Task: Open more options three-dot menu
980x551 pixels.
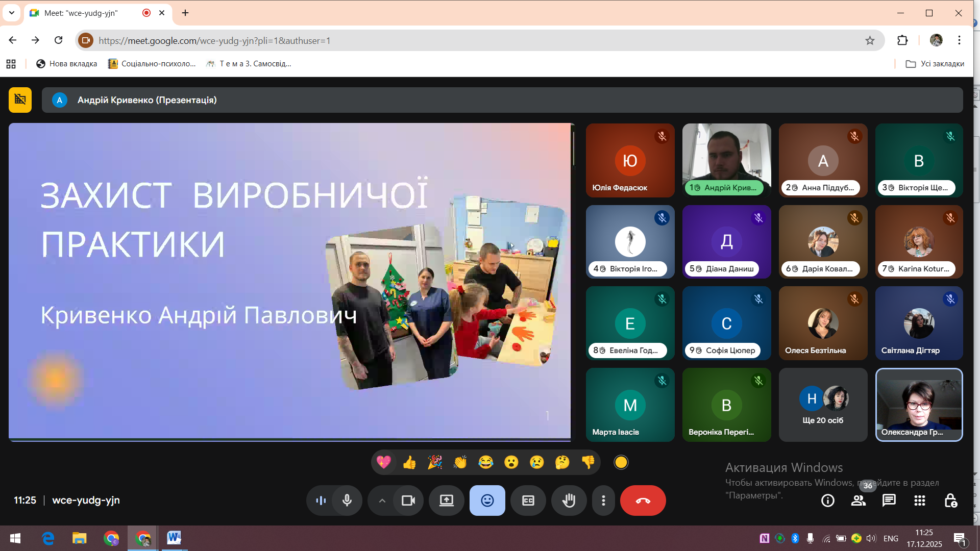Action: [x=603, y=500]
